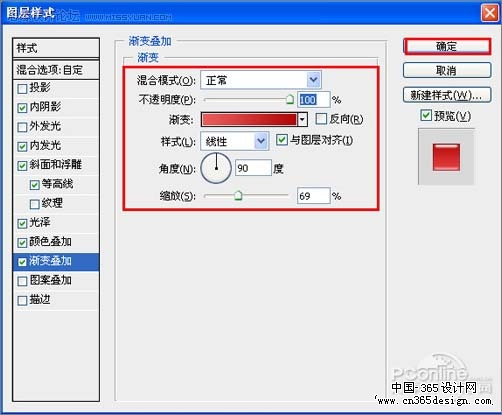Enable the 反向(R) reverse checkbox

click(321, 119)
